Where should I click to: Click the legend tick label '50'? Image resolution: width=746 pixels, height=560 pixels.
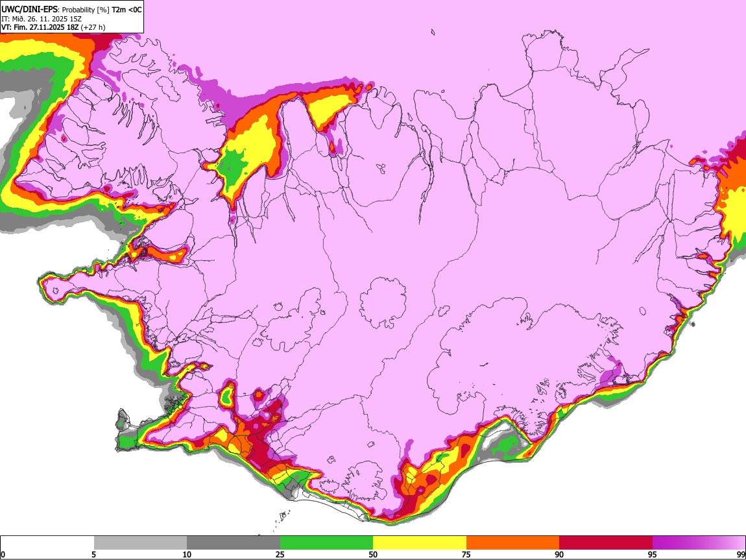(x=373, y=554)
